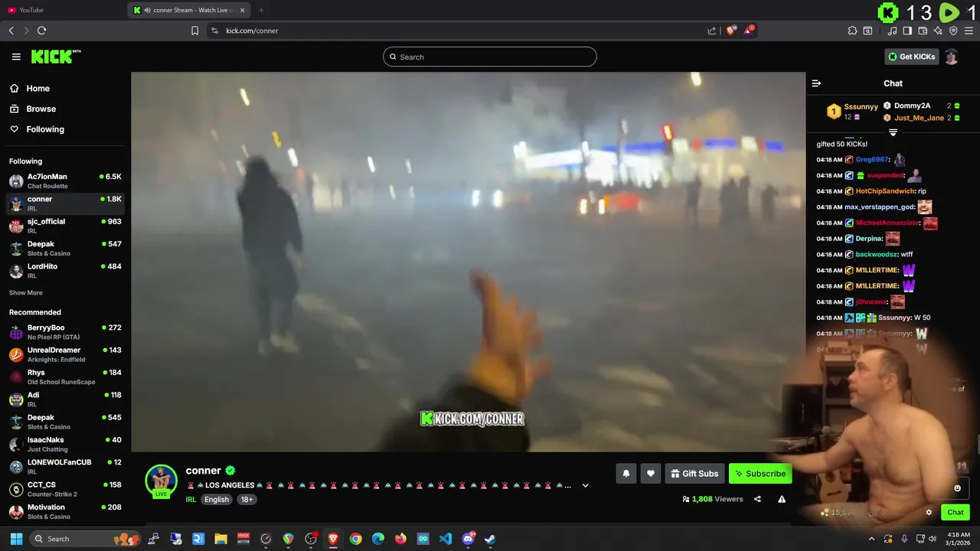Screen dimensions: 980x551
Task: Click the Subscribe button
Action: pos(760,474)
